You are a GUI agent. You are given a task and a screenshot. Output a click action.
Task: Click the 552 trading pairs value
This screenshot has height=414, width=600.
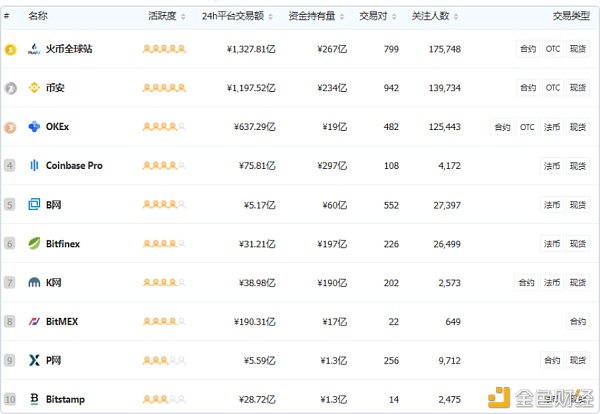pos(391,205)
